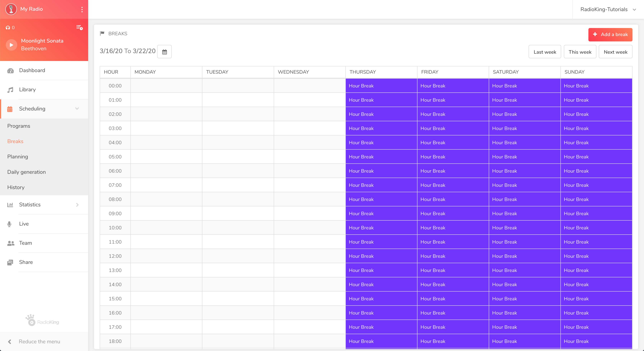Select Friday 05:00 Hour Break
Screen dimensions: 644x351
coord(453,157)
